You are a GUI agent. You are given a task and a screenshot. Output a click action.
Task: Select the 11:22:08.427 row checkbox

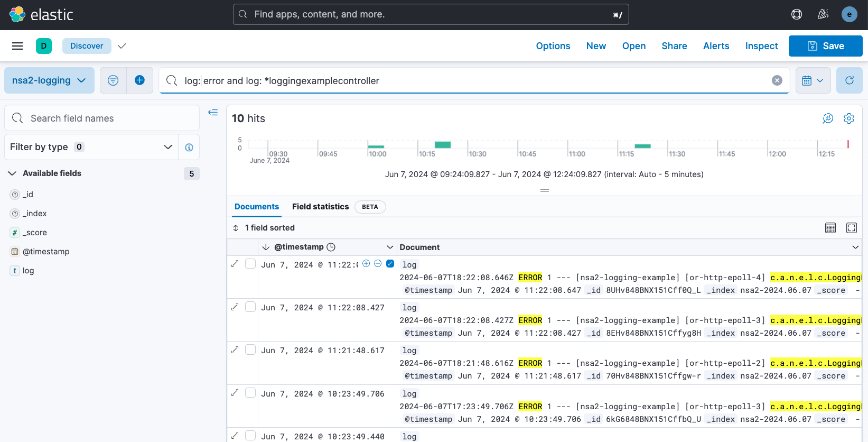tap(250, 307)
